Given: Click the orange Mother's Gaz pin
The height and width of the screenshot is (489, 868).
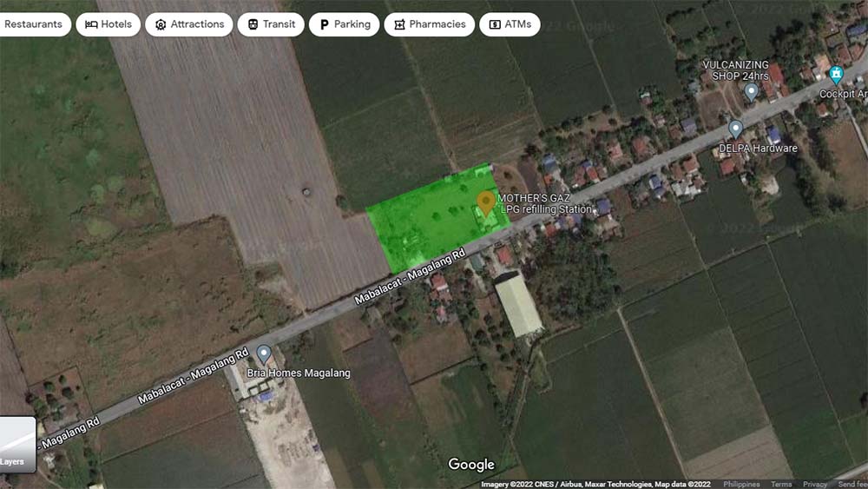Looking at the screenshot, I should (x=486, y=203).
